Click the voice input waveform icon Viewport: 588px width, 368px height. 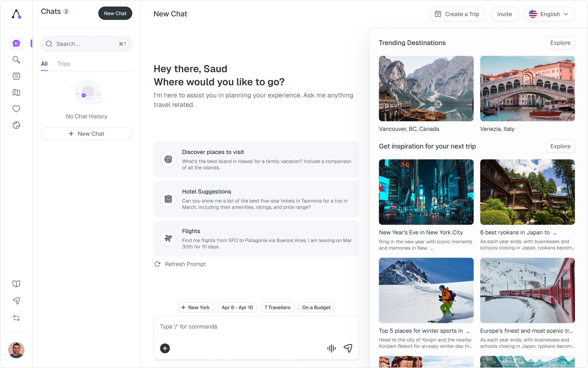tap(332, 348)
